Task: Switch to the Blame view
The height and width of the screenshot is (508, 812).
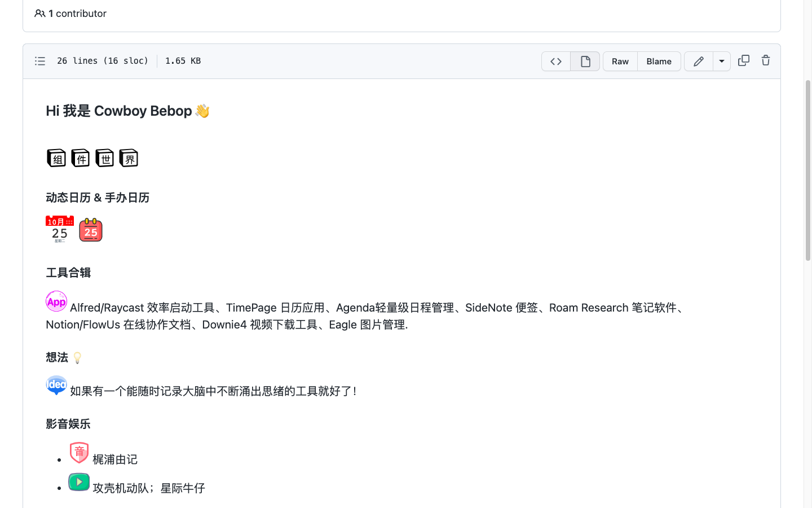Action: (x=659, y=61)
